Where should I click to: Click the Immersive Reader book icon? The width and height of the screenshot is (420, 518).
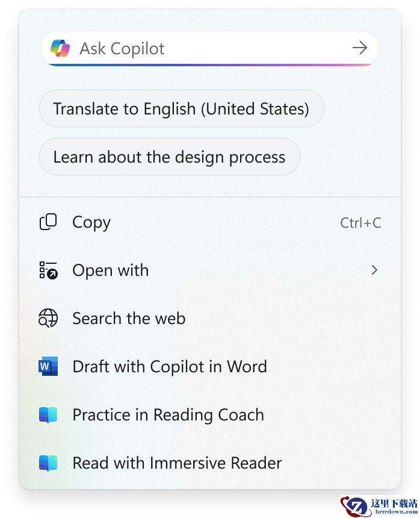tap(48, 463)
